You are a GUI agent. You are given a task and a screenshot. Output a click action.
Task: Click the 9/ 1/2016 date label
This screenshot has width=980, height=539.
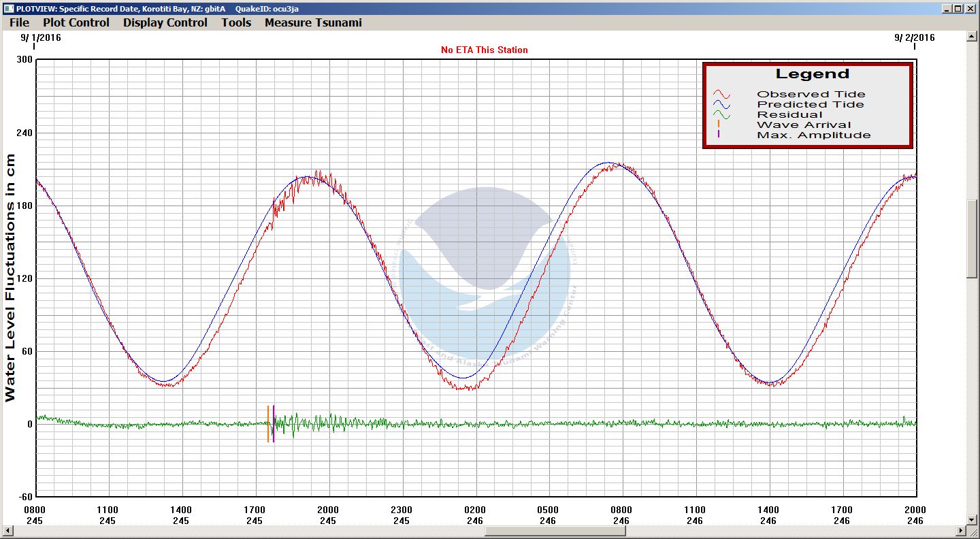[x=41, y=38]
